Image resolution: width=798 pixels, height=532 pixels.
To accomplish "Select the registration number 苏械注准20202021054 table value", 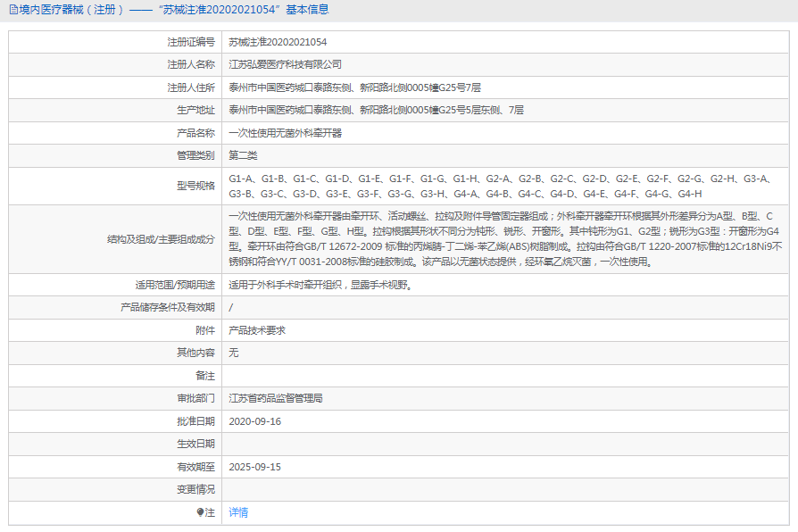I will (278, 42).
